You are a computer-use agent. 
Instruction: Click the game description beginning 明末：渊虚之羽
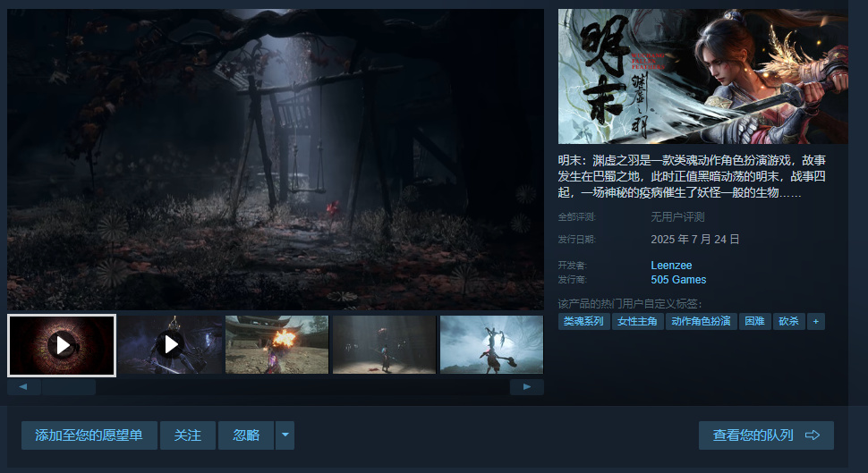tap(692, 176)
